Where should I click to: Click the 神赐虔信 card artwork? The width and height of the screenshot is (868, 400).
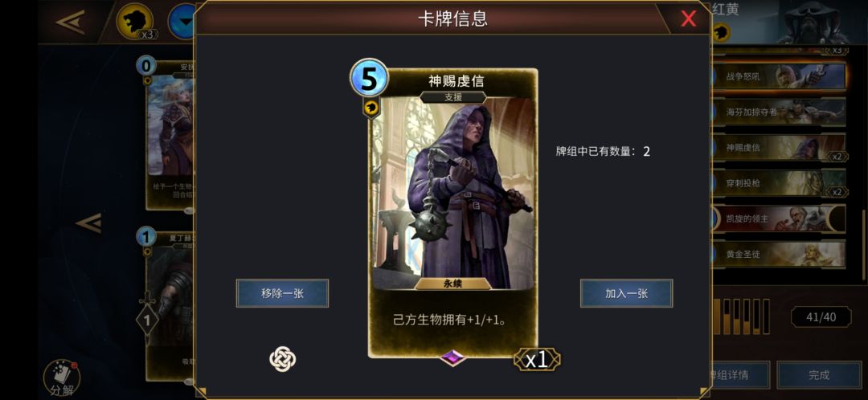(x=453, y=194)
